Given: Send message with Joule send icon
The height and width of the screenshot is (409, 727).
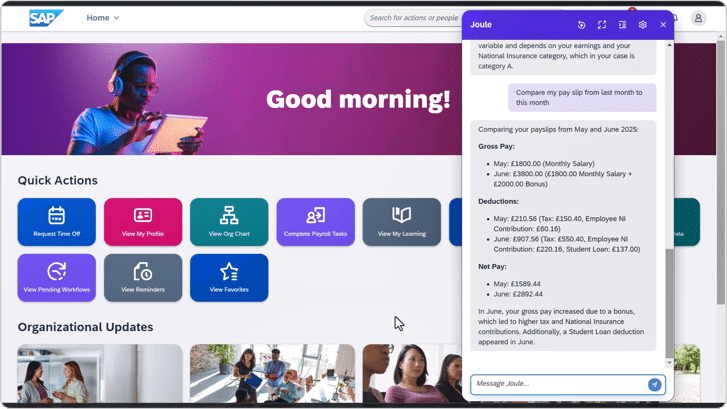Looking at the screenshot, I should point(654,384).
